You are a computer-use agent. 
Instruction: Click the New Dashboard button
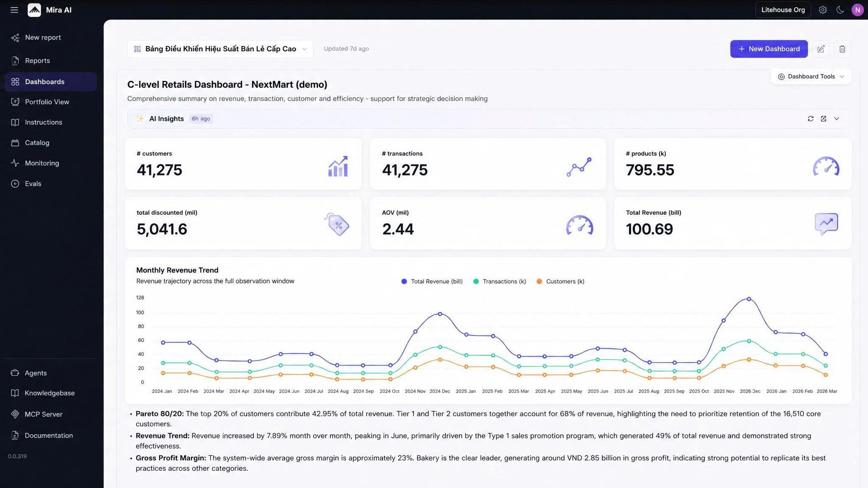(769, 49)
